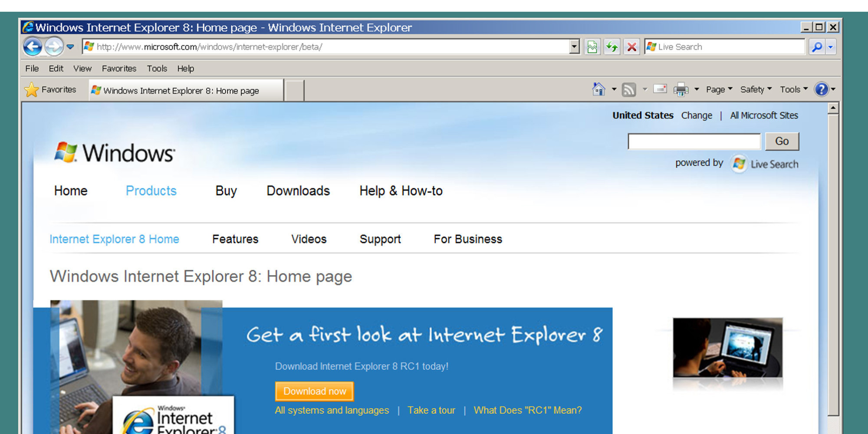The image size is (868, 434).
Task: Click the page search input field
Action: tap(694, 141)
